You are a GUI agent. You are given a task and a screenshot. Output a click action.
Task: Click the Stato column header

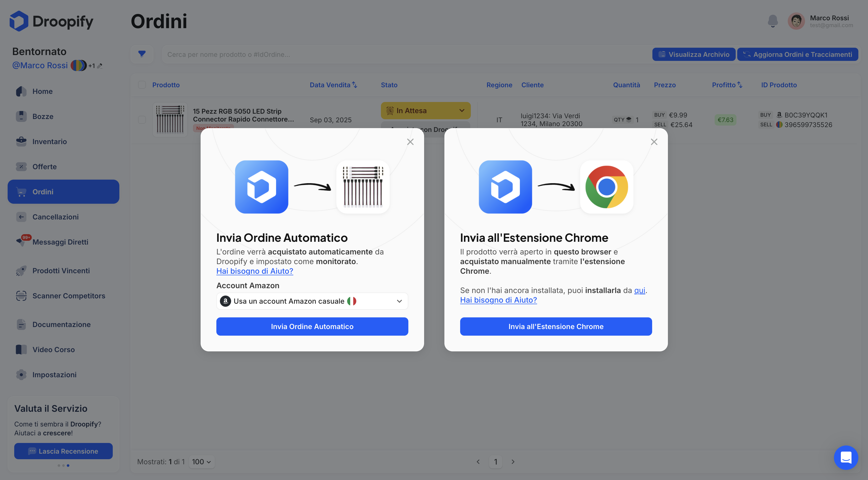click(x=389, y=85)
